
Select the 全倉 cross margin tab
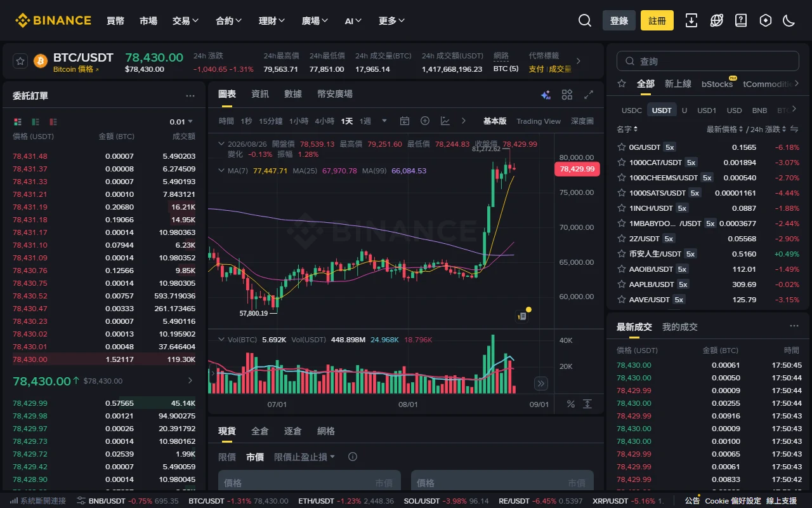[260, 431]
